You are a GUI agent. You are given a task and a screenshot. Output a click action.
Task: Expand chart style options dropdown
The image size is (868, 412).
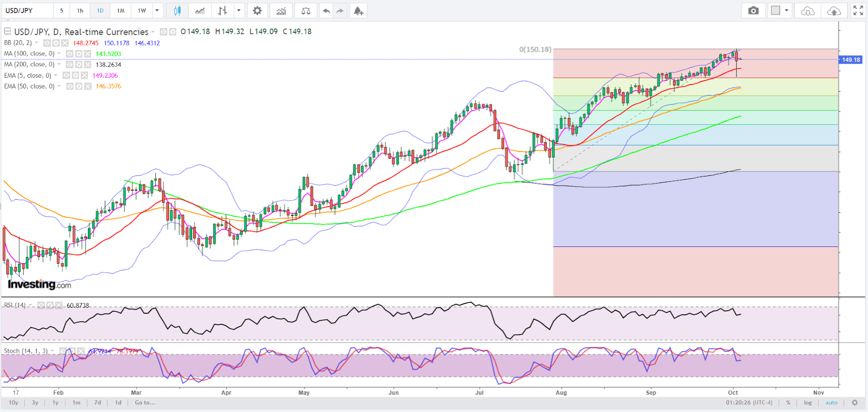pos(239,10)
